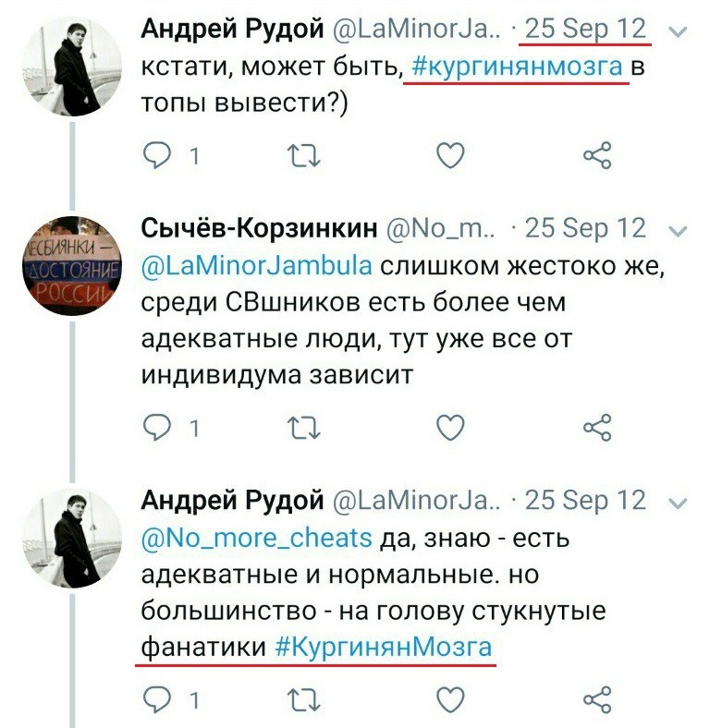This screenshot has width=710, height=728.
Task: Like the last tweet about фанатики
Action: (x=450, y=699)
